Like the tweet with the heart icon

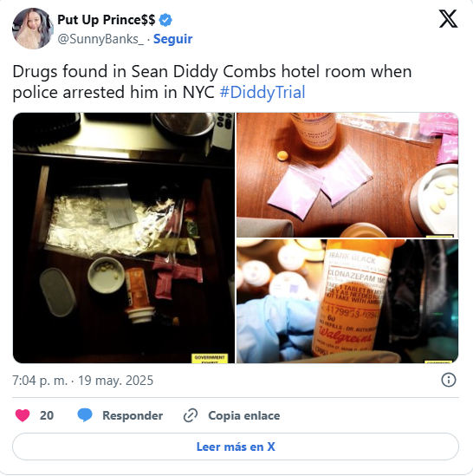(x=23, y=415)
